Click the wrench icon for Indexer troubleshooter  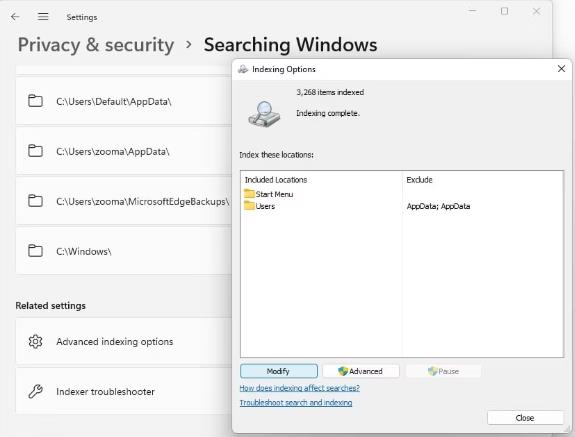point(35,391)
